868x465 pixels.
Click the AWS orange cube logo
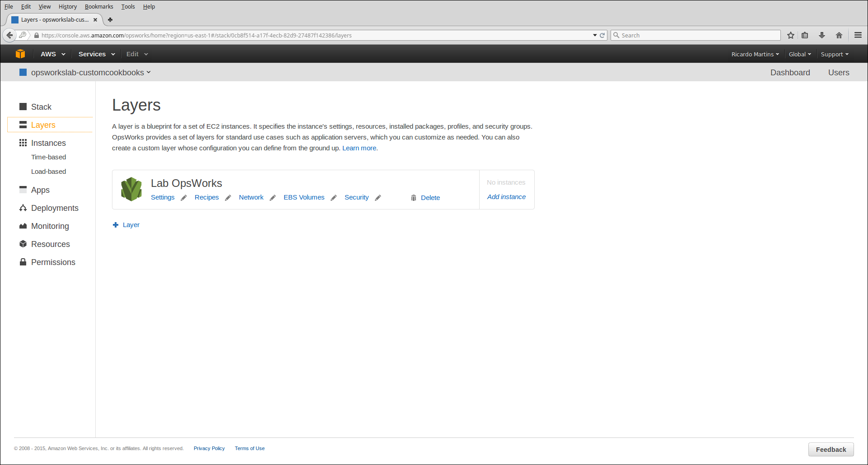pos(20,54)
